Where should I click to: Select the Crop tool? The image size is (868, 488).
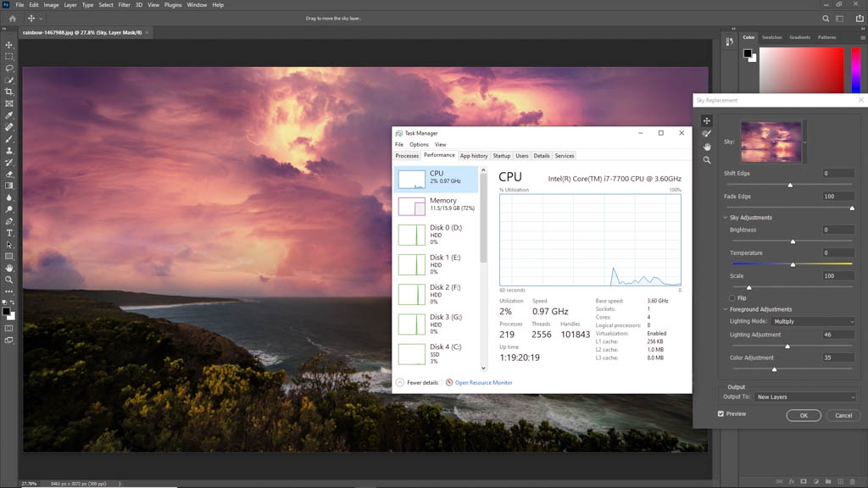coord(9,93)
